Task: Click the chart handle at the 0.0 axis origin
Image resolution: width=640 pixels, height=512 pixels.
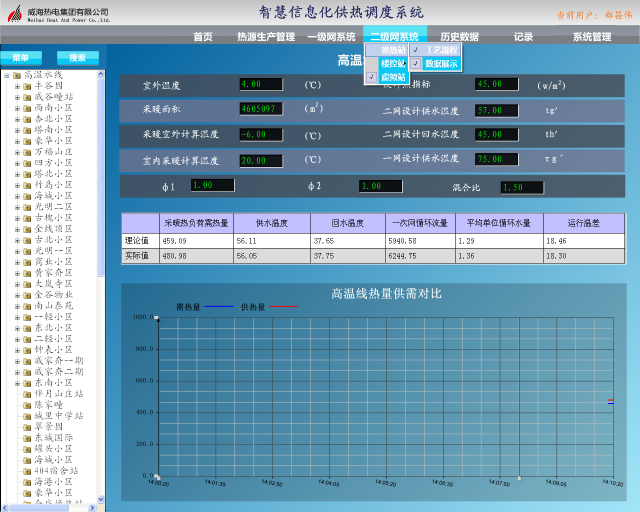Action: click(157, 477)
